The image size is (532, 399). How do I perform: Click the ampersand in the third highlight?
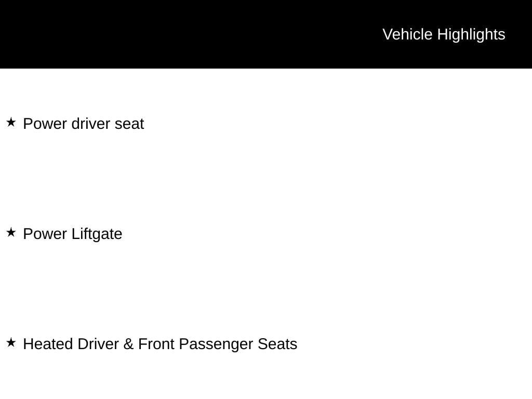coord(128,344)
